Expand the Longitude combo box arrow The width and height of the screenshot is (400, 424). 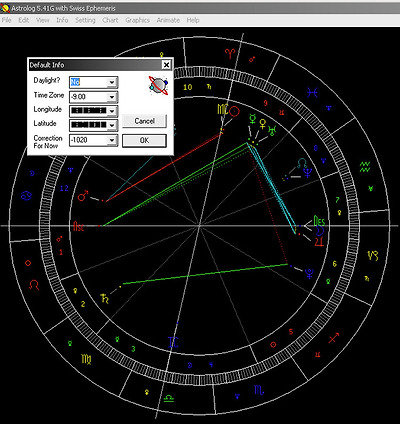point(112,111)
